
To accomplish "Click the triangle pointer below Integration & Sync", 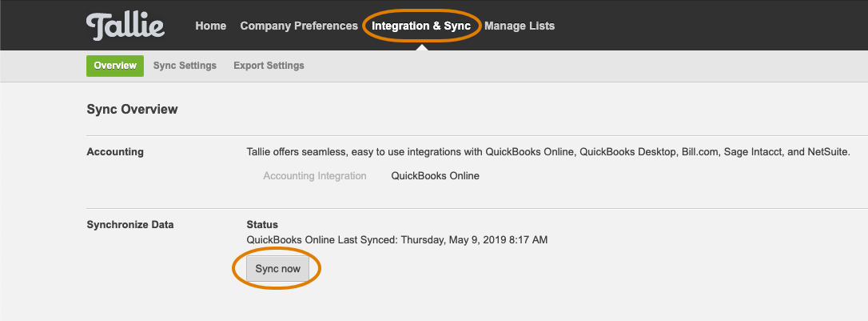I will [x=422, y=48].
